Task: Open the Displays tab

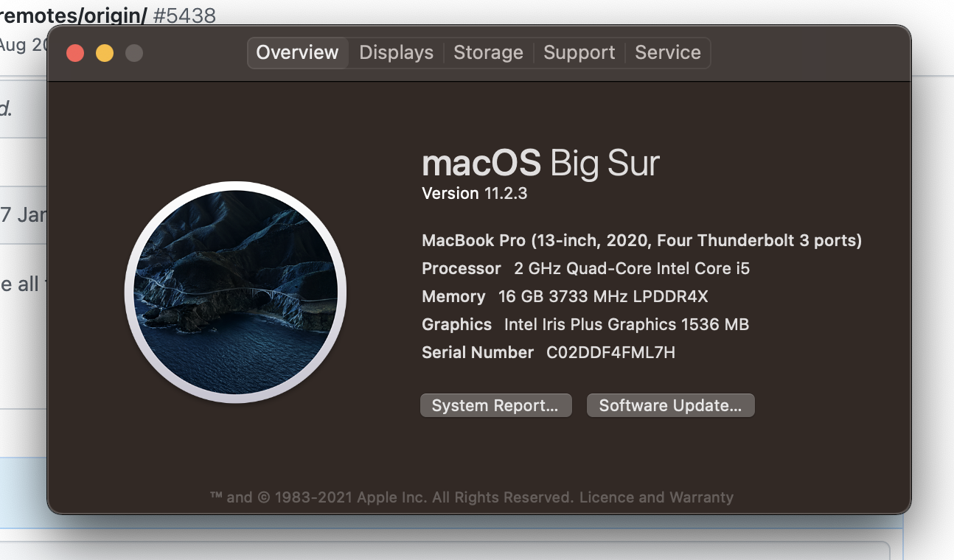Action: pyautogui.click(x=397, y=53)
